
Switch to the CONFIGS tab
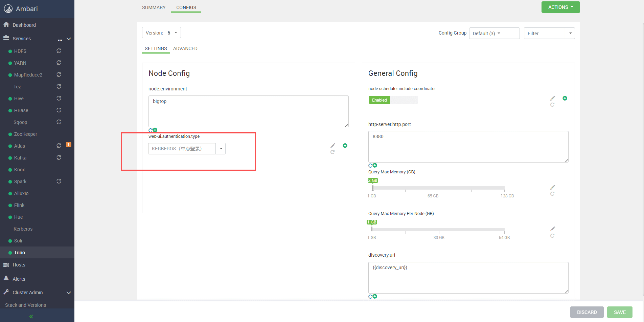pyautogui.click(x=186, y=7)
